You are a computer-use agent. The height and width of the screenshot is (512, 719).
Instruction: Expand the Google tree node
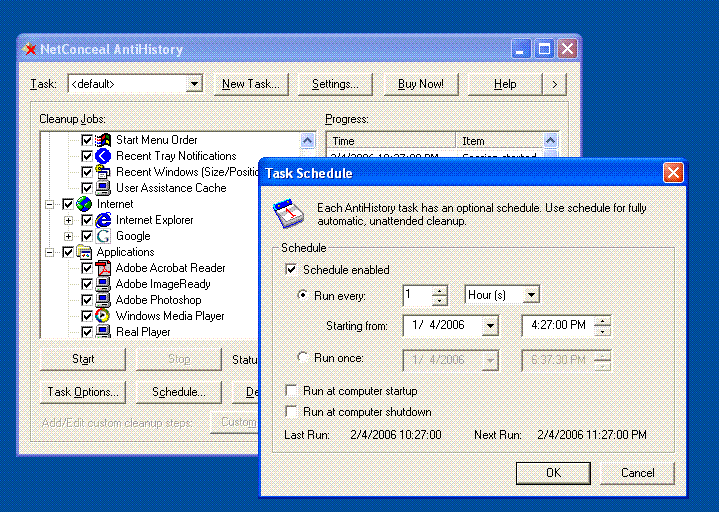click(x=68, y=237)
